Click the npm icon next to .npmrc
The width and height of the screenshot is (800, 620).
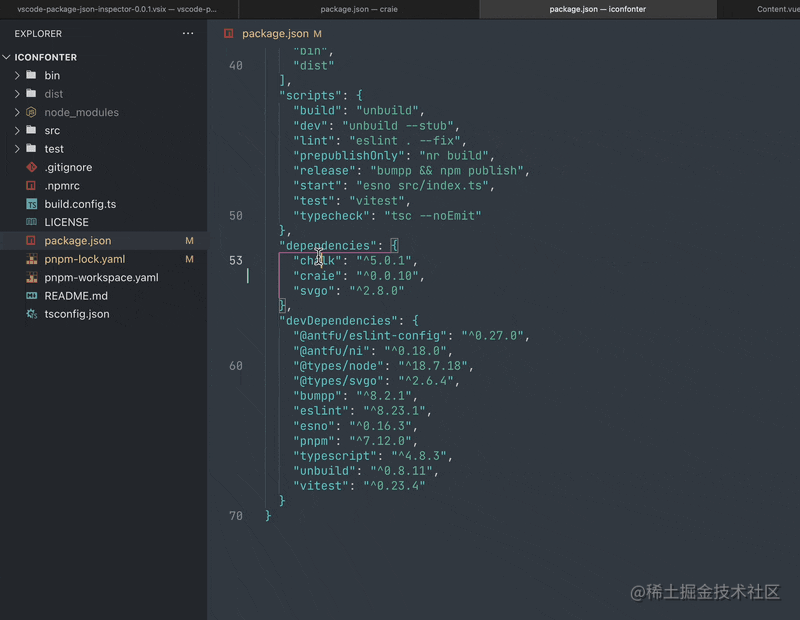pyautogui.click(x=31, y=185)
